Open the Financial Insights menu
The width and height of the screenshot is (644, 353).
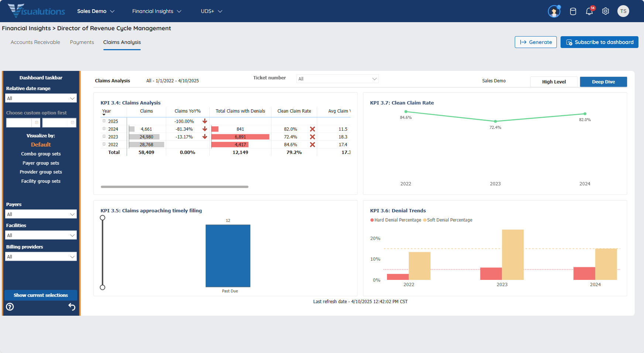tap(157, 11)
